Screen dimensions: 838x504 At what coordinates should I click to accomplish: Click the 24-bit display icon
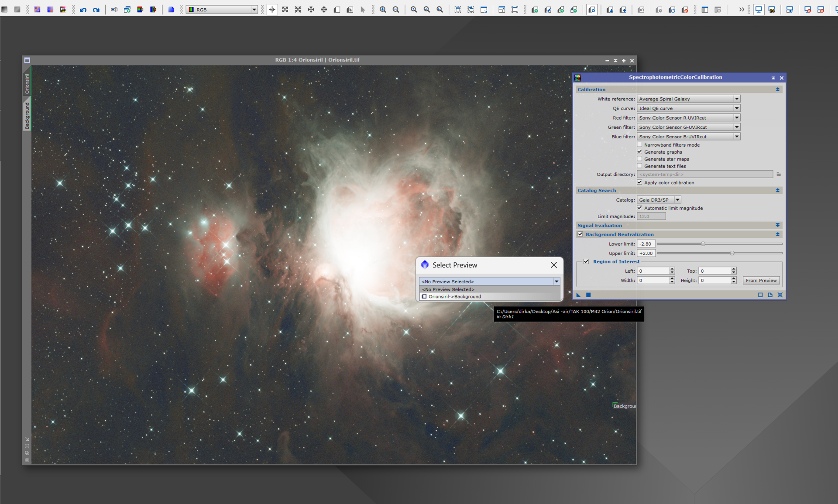coord(772,10)
